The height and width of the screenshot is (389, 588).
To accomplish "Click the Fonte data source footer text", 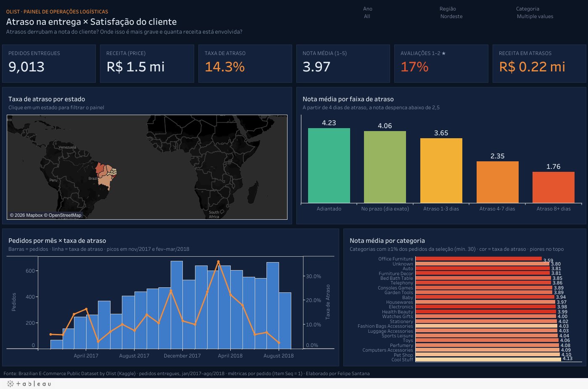I will (187, 373).
